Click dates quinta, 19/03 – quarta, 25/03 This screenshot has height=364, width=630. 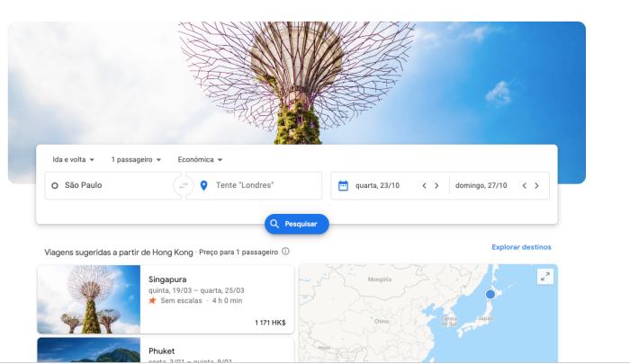[196, 290]
